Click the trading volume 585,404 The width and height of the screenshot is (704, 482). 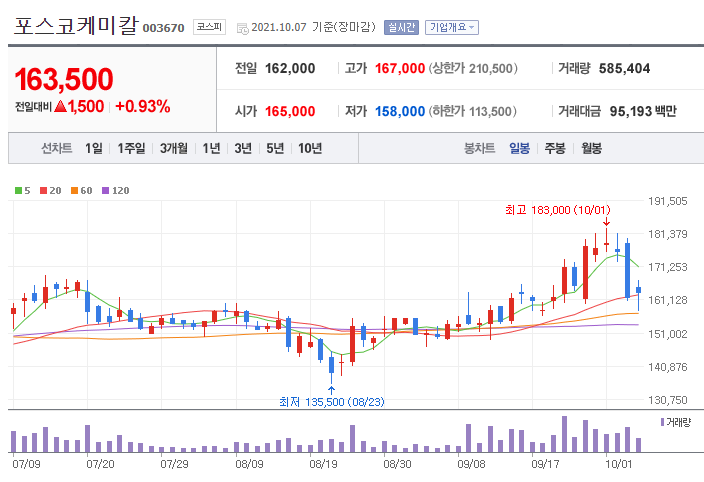coord(624,69)
